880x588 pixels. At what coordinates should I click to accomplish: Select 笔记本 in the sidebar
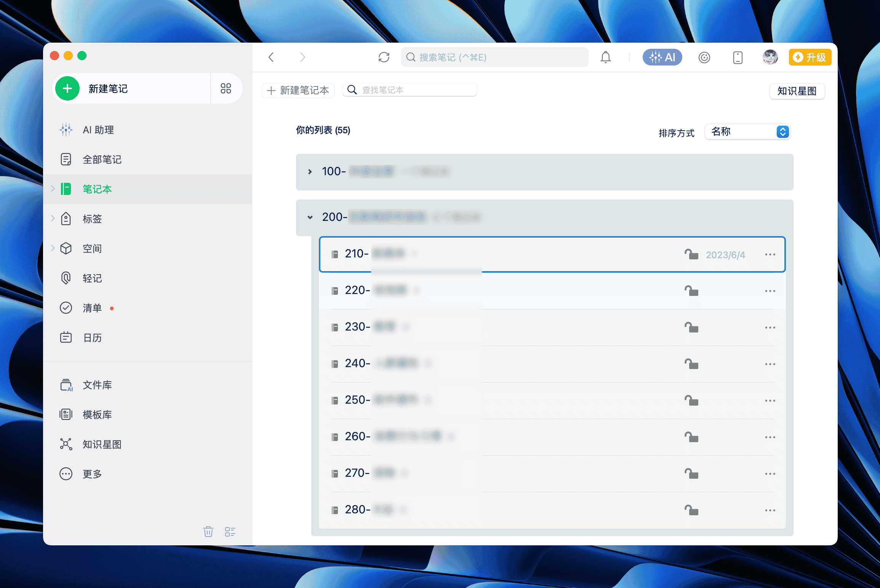[x=148, y=189]
